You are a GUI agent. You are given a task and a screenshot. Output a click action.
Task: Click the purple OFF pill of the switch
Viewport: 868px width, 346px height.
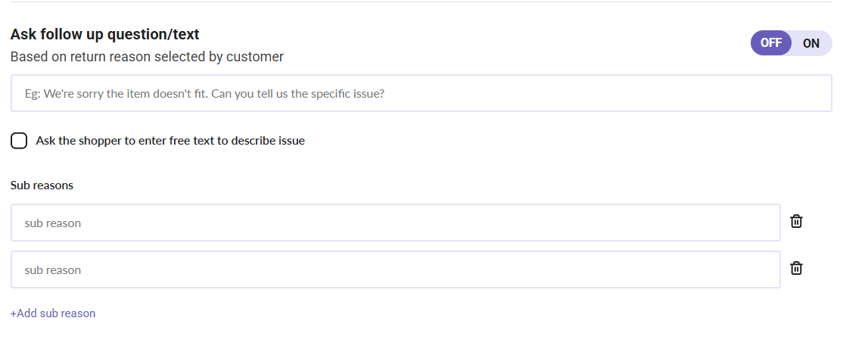771,43
